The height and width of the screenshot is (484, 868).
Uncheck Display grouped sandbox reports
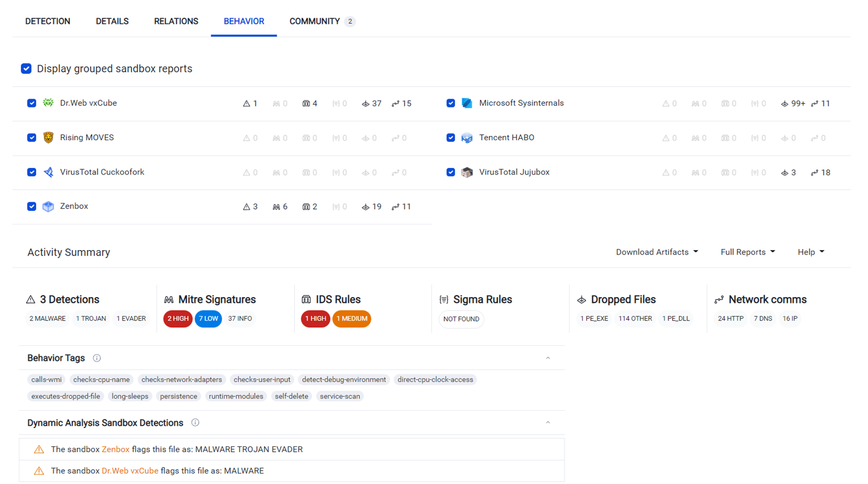(26, 69)
